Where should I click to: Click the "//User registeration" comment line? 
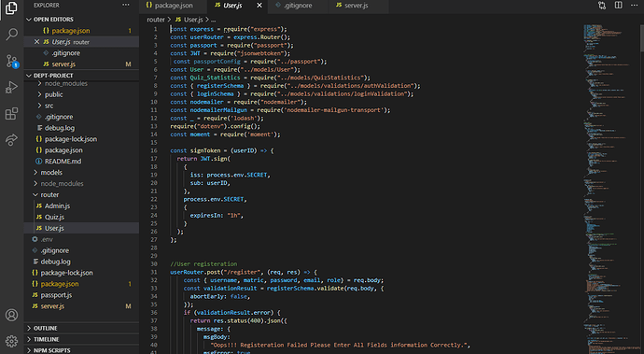tap(203, 264)
